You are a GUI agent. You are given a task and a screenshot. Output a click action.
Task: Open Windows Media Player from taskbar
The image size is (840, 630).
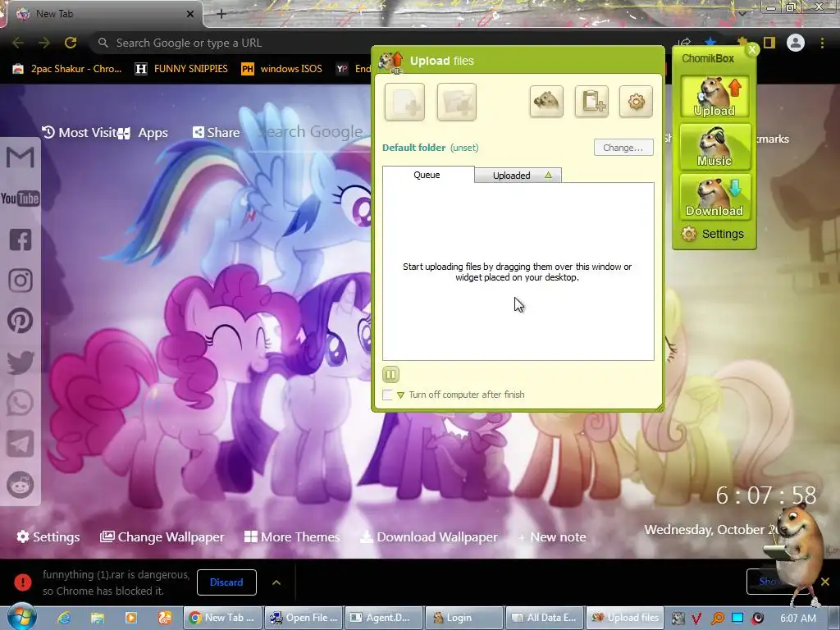(x=130, y=618)
